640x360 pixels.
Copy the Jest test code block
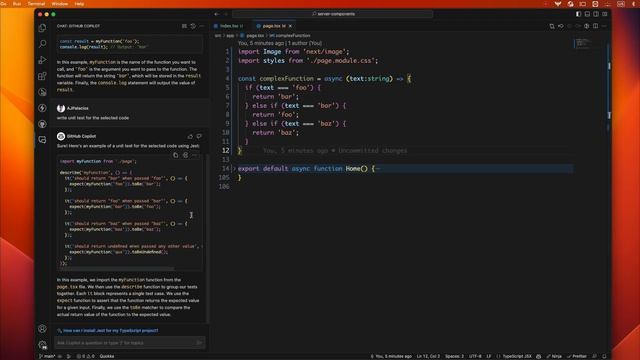[176, 155]
